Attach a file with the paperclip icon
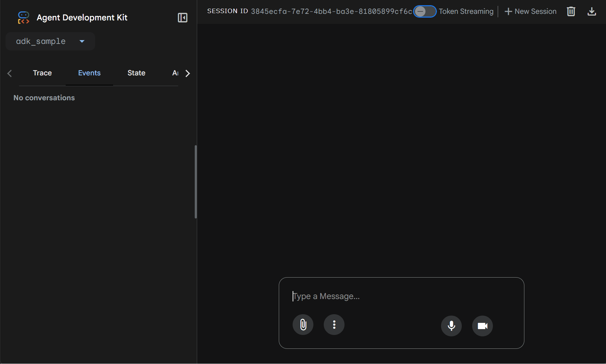The height and width of the screenshot is (364, 606). [x=303, y=325]
